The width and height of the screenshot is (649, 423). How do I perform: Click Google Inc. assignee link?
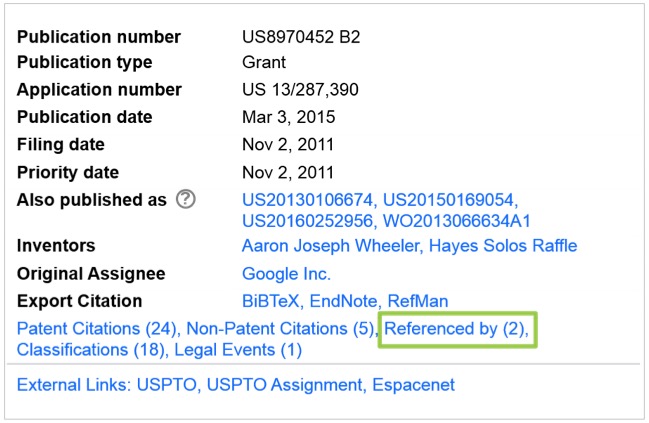tap(286, 273)
